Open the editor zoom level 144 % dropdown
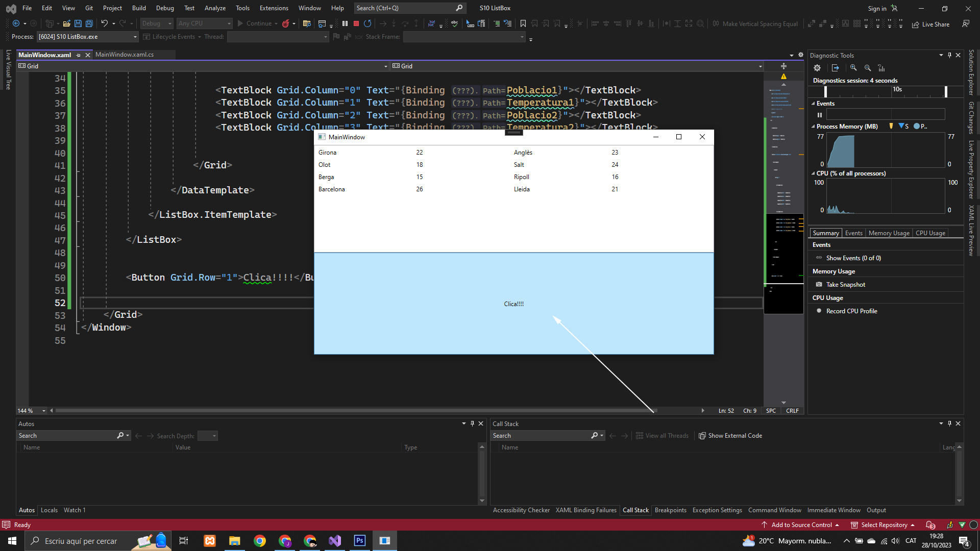 44,411
